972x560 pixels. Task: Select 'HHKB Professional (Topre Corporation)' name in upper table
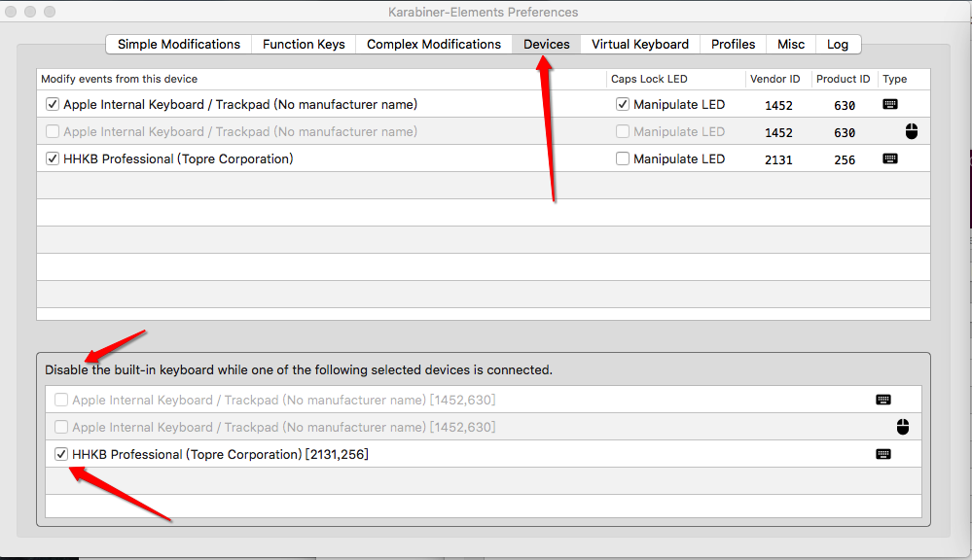click(x=178, y=158)
